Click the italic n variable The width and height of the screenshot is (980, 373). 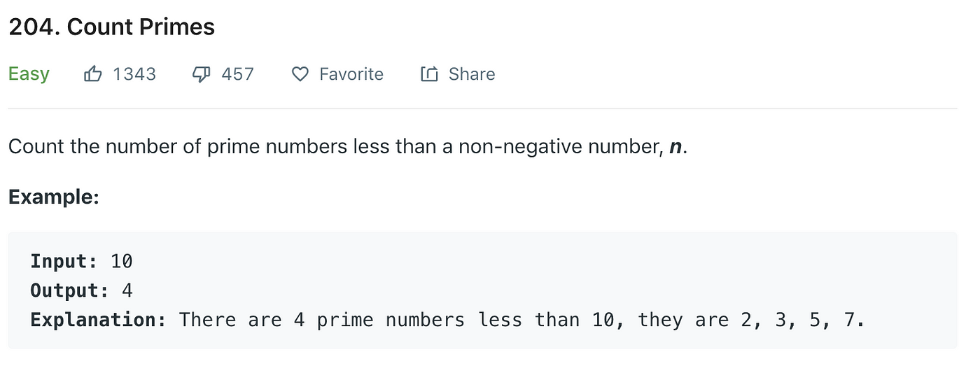(675, 148)
